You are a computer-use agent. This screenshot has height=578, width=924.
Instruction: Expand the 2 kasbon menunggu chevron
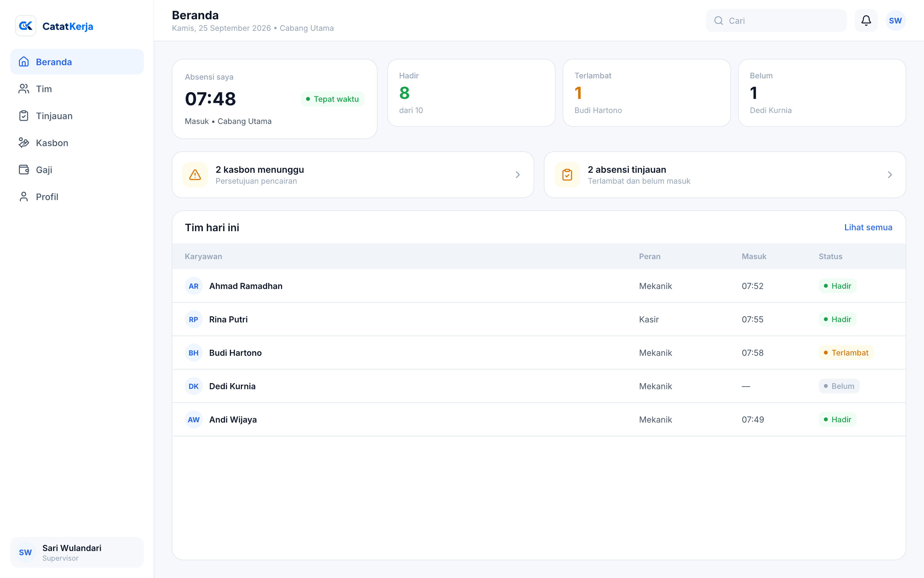click(518, 175)
